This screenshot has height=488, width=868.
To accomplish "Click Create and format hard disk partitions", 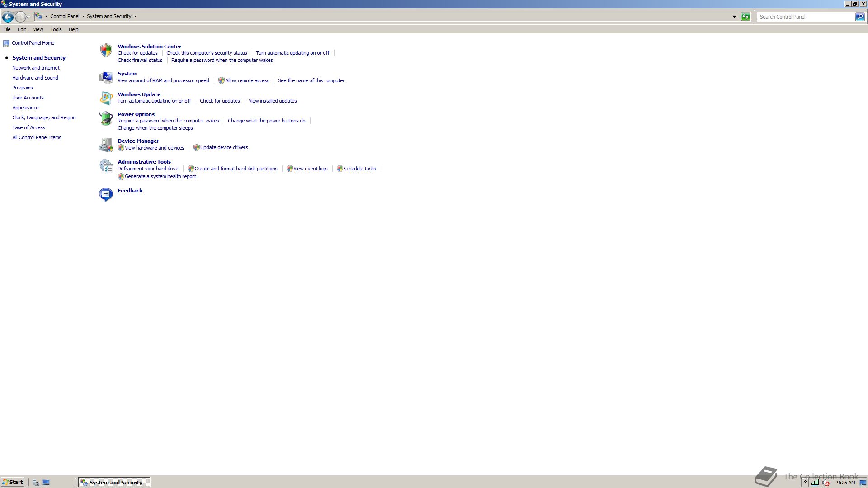I will click(236, 169).
